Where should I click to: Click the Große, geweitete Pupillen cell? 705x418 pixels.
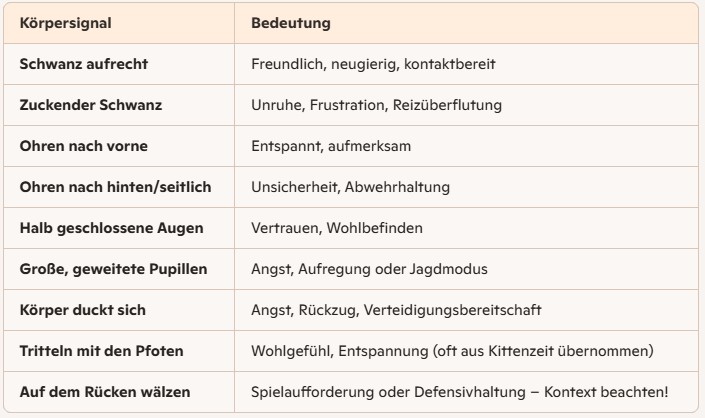119,269
